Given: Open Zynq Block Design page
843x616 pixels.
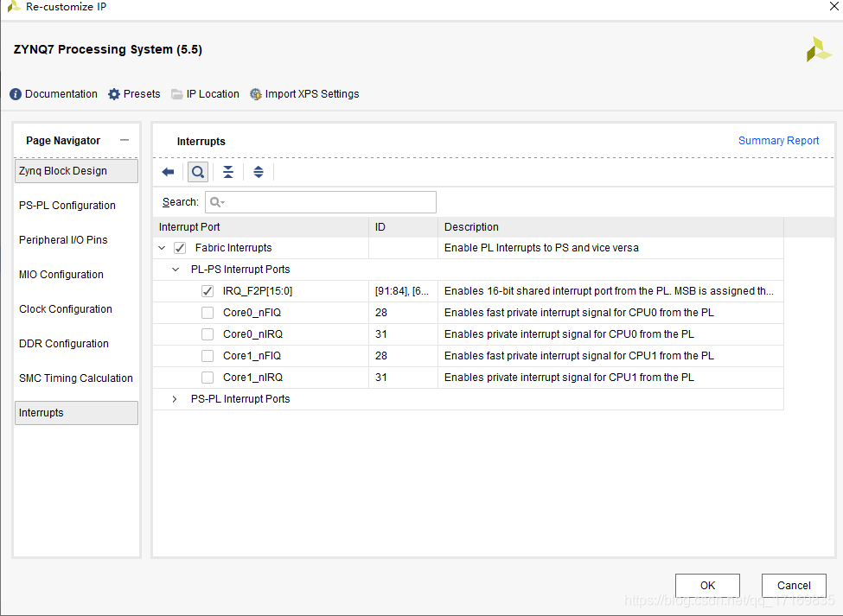Looking at the screenshot, I should (76, 171).
